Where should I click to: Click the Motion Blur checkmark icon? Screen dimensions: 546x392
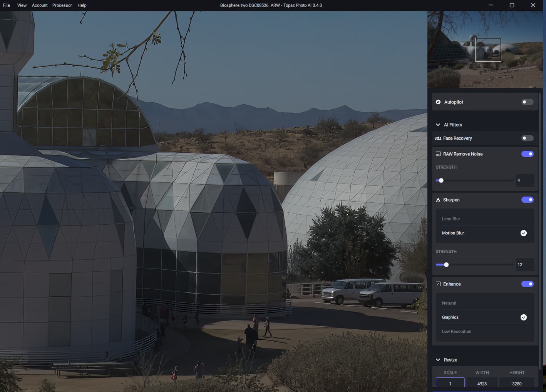pyautogui.click(x=523, y=233)
